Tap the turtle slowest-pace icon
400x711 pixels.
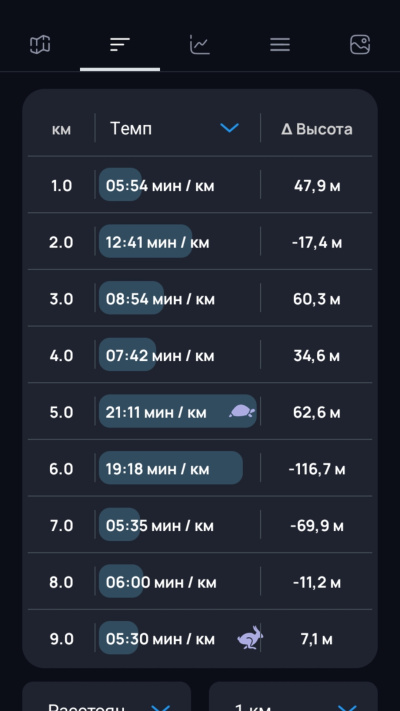242,411
